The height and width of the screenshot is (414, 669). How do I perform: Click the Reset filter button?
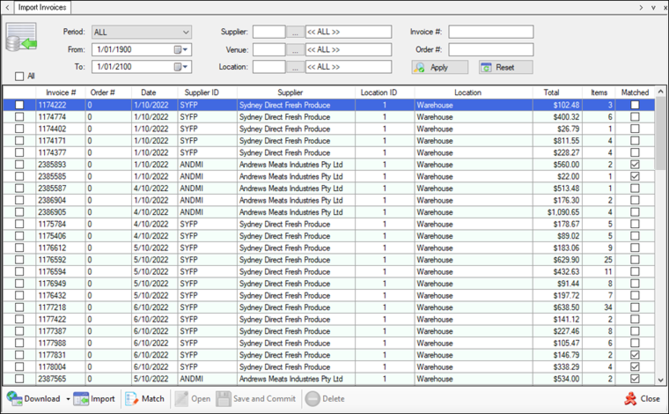(506, 67)
